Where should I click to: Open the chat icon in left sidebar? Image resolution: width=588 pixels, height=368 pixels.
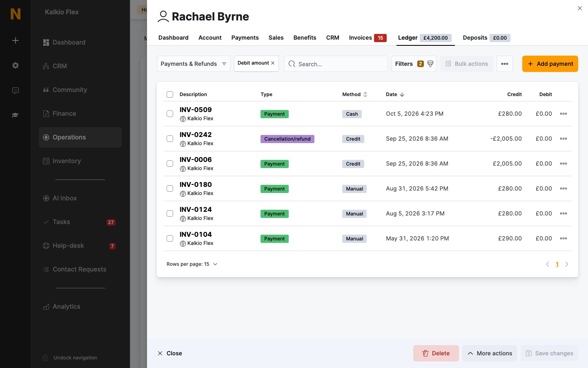coord(16,90)
